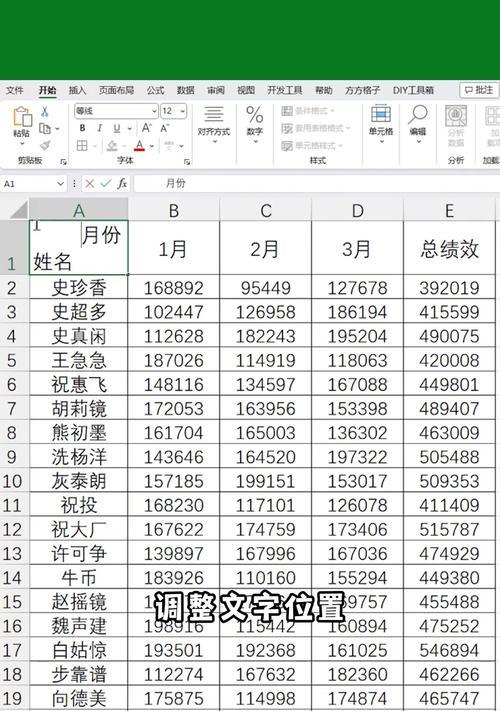Click the Paste clipboard icon

[x=21, y=117]
